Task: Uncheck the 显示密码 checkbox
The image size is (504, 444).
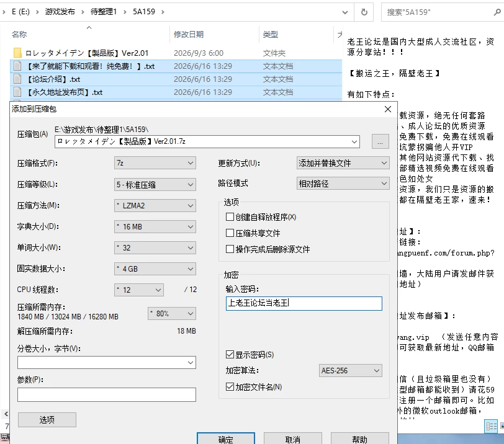Action: pyautogui.click(x=230, y=355)
